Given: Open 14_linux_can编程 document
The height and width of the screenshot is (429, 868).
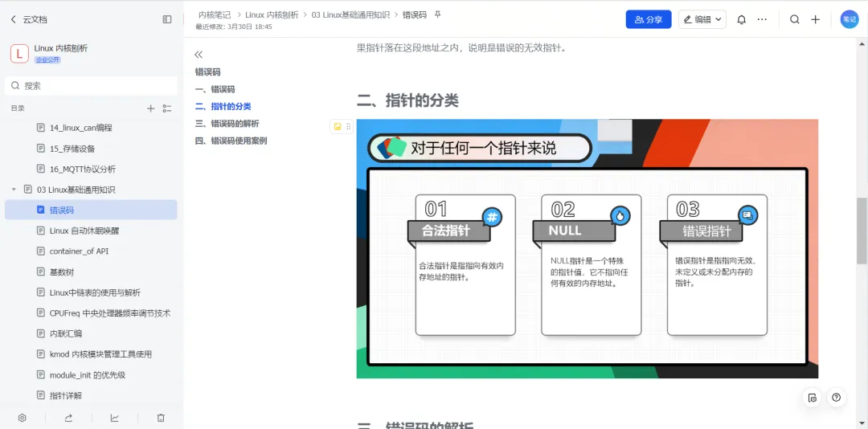Looking at the screenshot, I should click(81, 128).
